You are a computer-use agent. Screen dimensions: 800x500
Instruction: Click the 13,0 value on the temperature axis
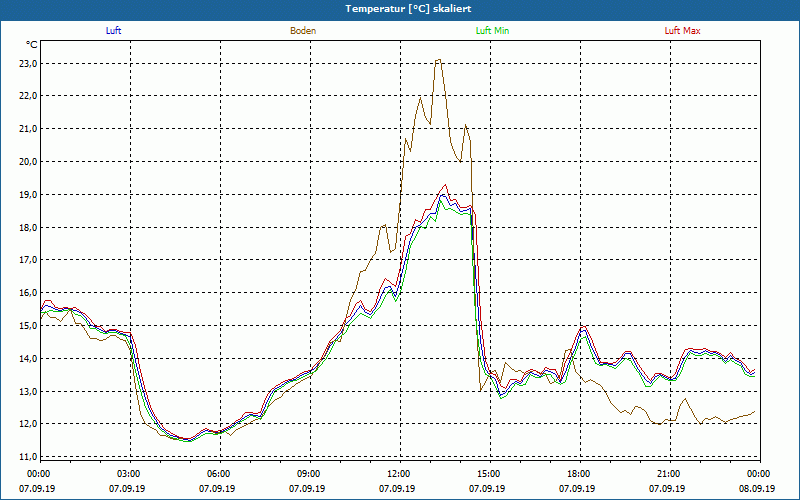[x=28, y=391]
